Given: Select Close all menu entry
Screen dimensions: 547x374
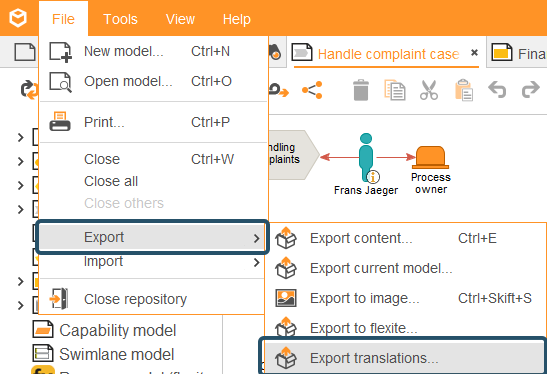Looking at the screenshot, I should click(x=153, y=181).
